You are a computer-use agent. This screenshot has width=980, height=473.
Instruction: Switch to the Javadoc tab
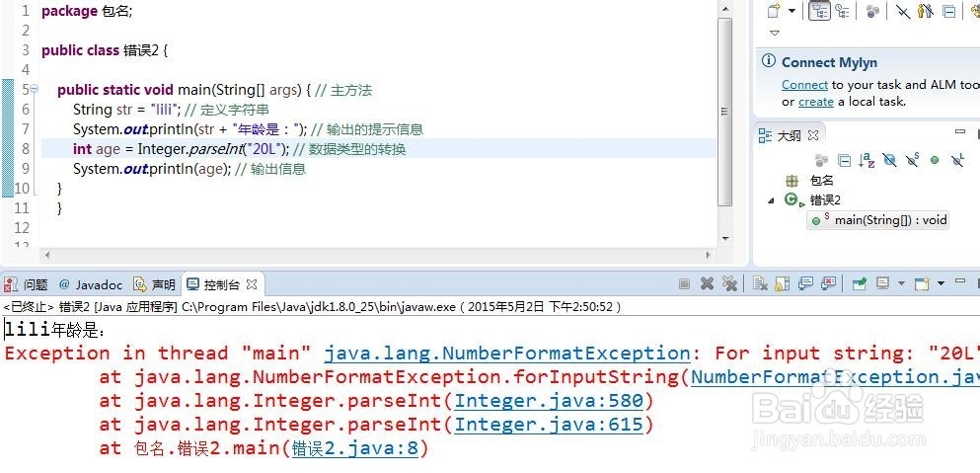[91, 284]
